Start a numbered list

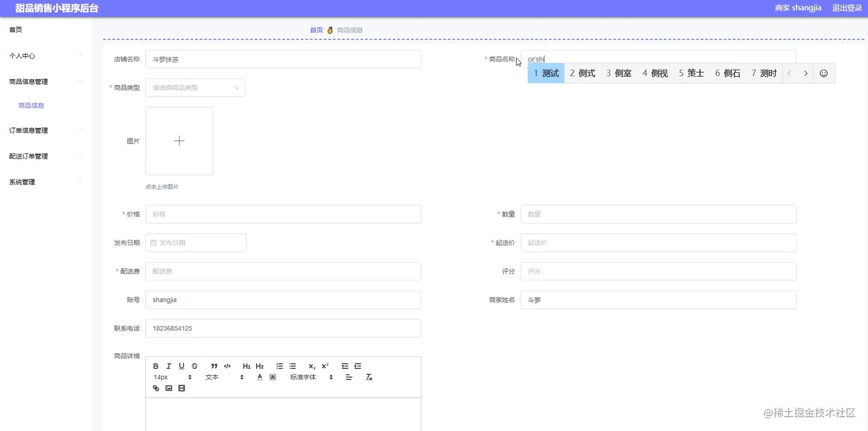tap(280, 366)
